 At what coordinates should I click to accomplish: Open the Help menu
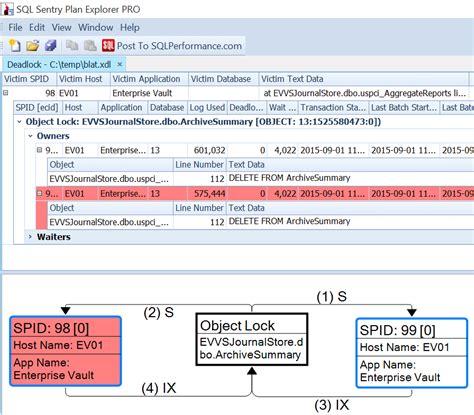130,27
